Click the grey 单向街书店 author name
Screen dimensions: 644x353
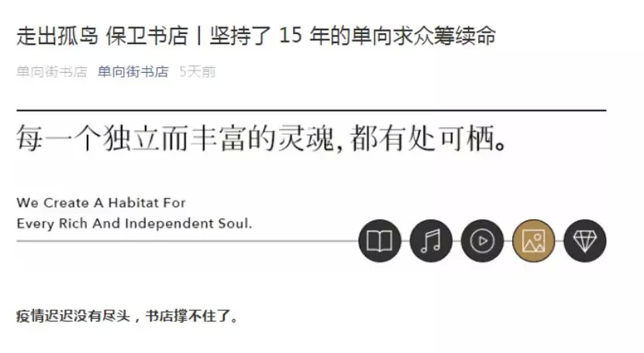pos(52,72)
